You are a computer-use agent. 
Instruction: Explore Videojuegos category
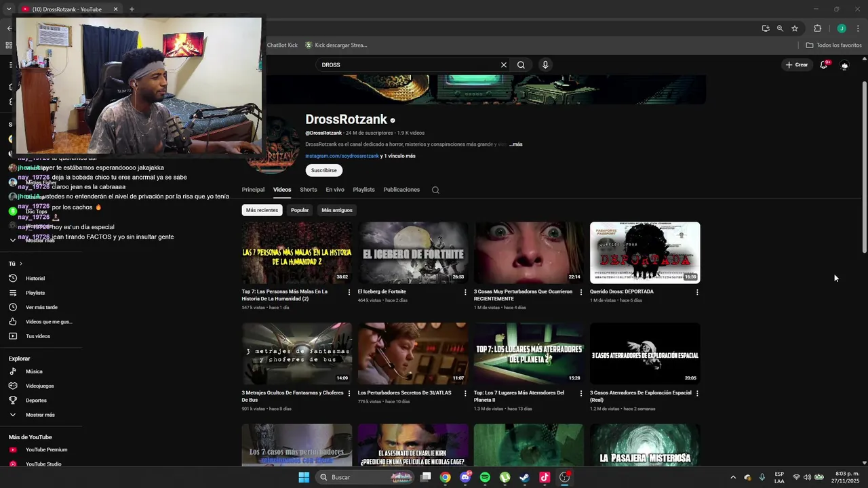pyautogui.click(x=41, y=386)
